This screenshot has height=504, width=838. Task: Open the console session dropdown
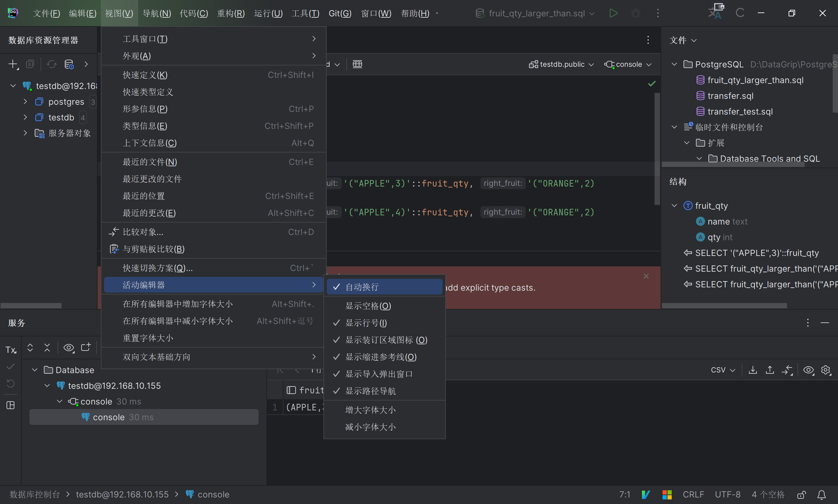pos(628,64)
